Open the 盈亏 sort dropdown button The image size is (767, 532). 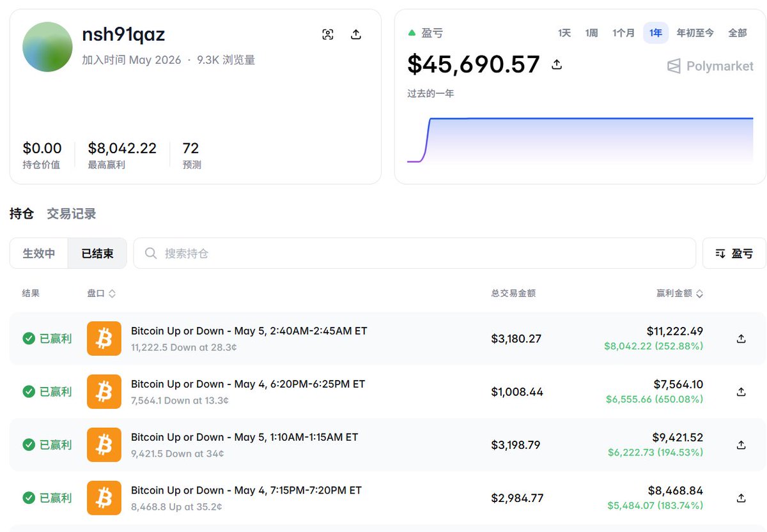click(x=734, y=254)
